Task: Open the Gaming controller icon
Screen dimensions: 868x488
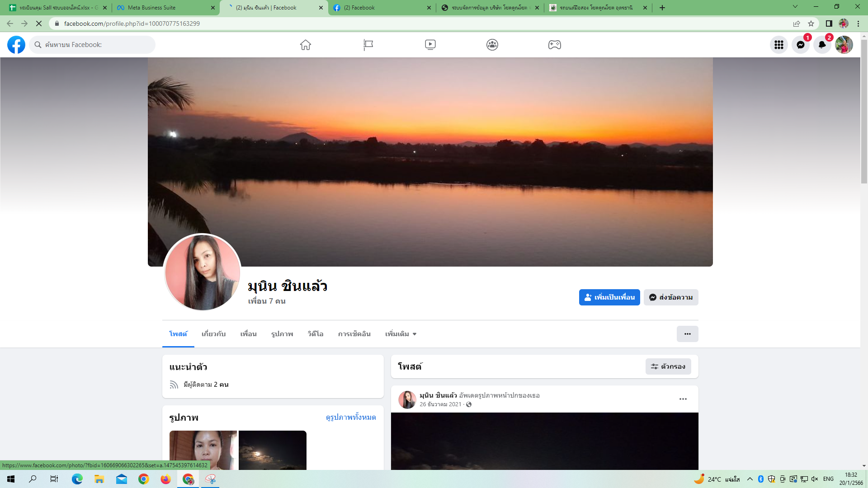Action: tap(554, 45)
